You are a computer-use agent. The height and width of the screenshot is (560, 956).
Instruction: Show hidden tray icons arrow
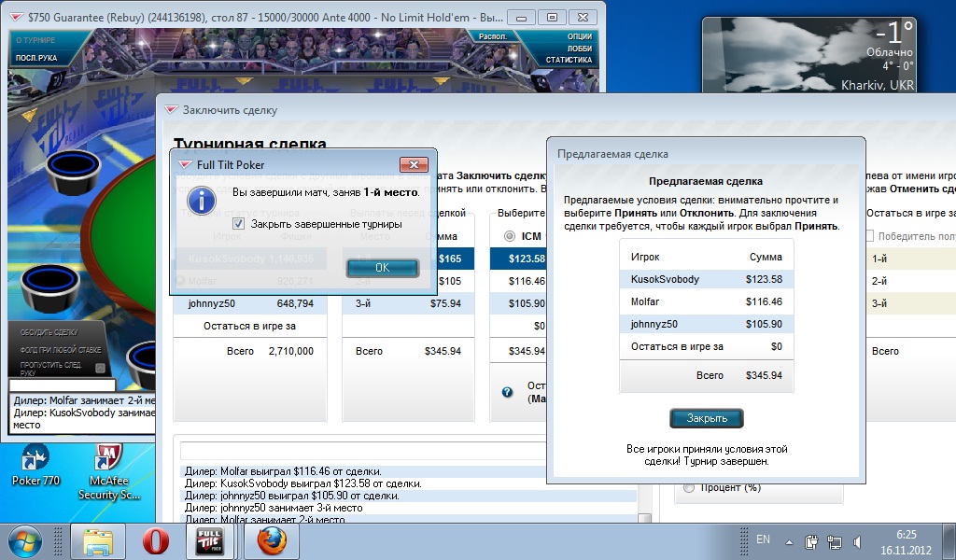click(789, 541)
